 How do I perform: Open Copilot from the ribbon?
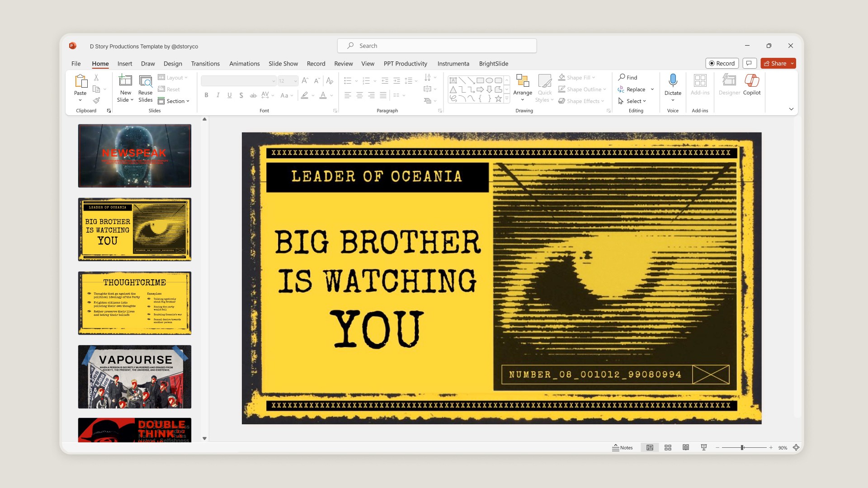tap(751, 80)
